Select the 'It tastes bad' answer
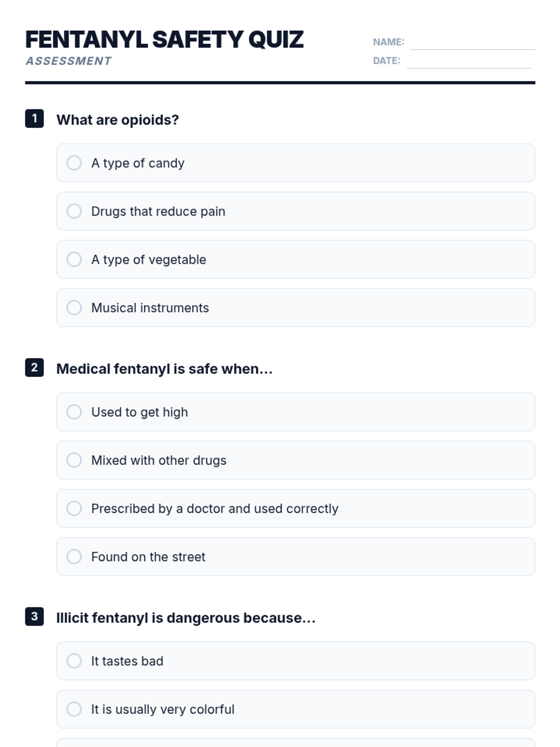Viewport: 560px width, 747px height. [74, 661]
